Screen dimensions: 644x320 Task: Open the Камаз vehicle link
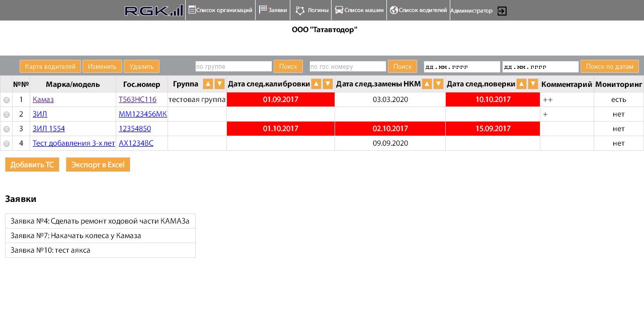coord(43,99)
